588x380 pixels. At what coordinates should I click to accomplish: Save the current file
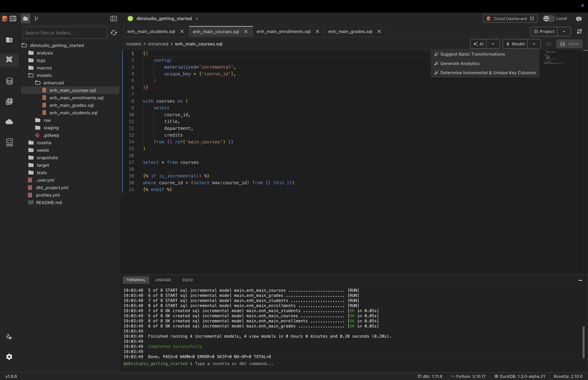point(569,44)
